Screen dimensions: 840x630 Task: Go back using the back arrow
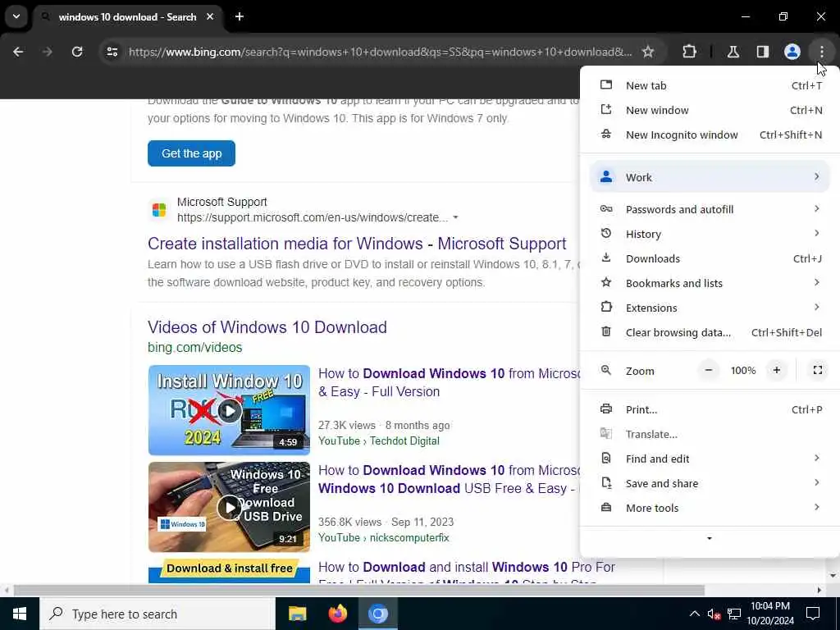click(18, 52)
